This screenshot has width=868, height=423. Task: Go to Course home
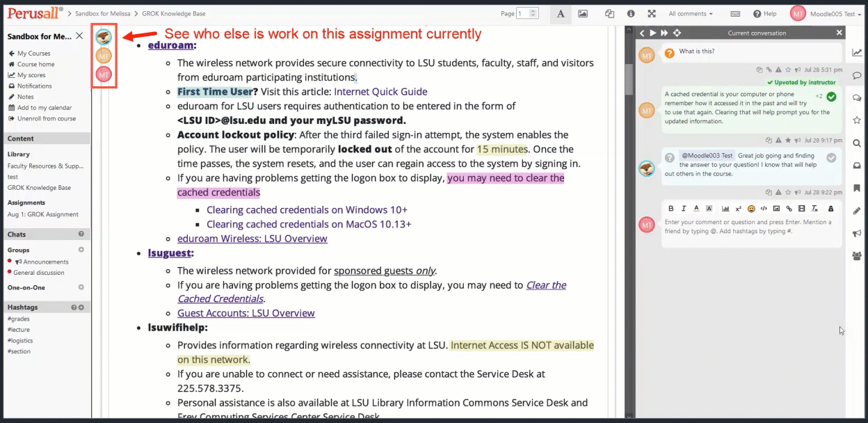(x=31, y=64)
